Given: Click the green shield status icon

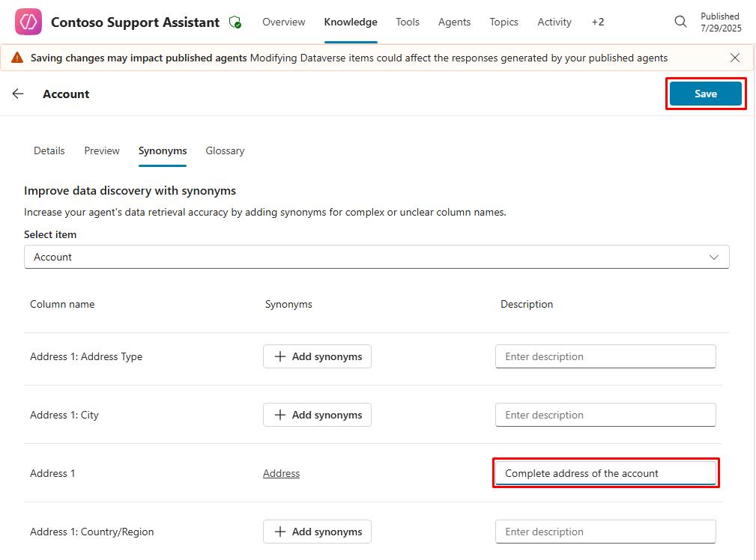Looking at the screenshot, I should click(x=235, y=22).
